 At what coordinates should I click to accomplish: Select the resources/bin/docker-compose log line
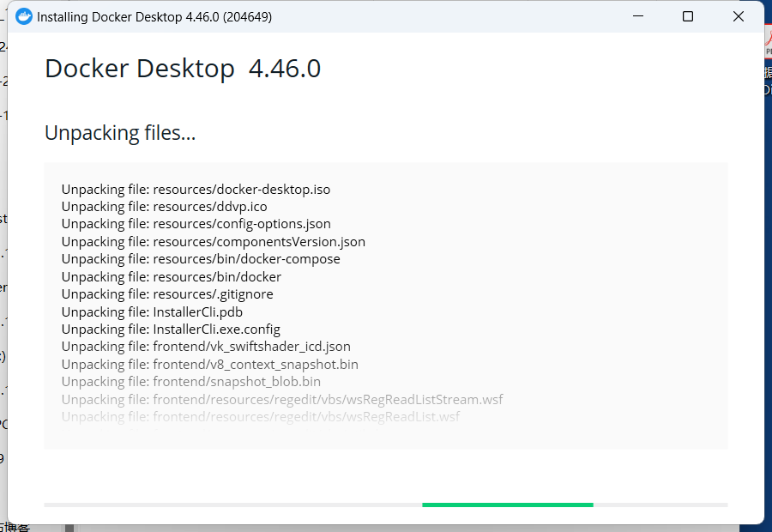201,258
